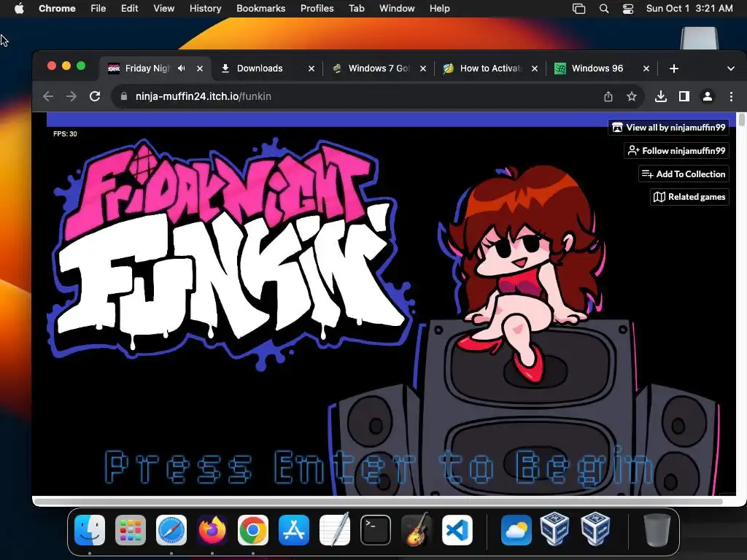Expand the tab search chevron
This screenshot has height=560, width=747.
pyautogui.click(x=731, y=69)
